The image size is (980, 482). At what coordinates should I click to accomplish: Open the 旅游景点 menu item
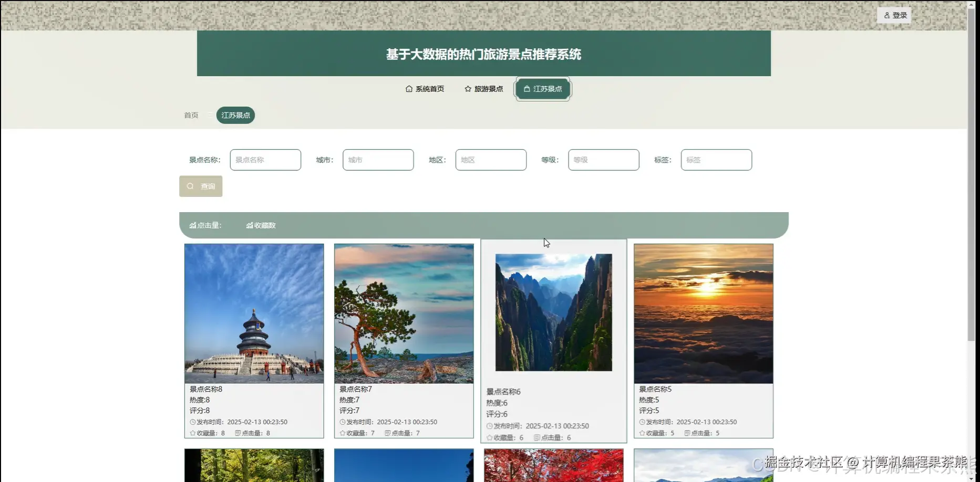(489, 89)
